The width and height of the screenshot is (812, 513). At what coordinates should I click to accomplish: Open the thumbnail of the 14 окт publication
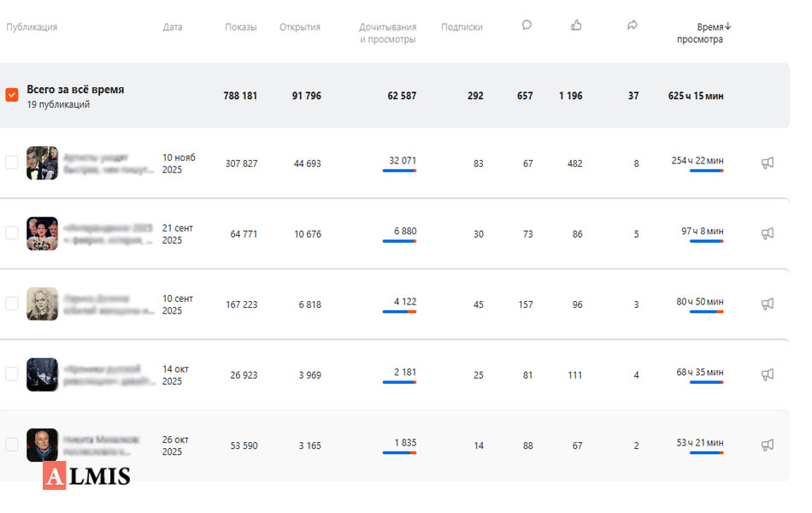tap(42, 374)
